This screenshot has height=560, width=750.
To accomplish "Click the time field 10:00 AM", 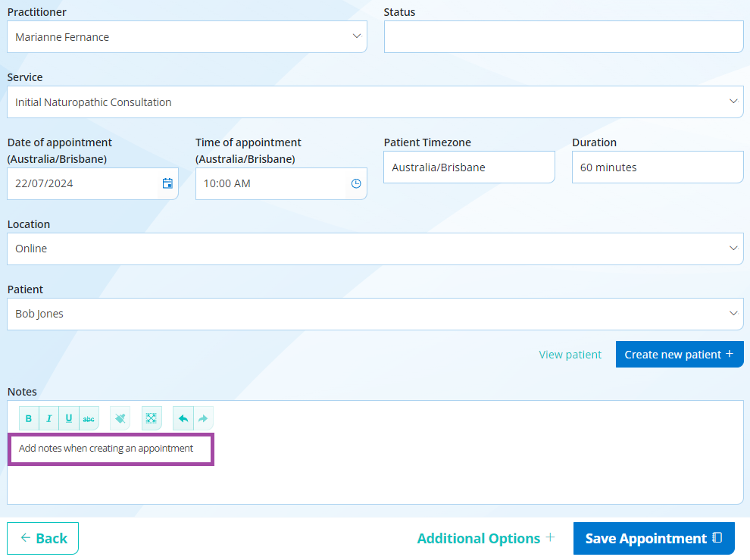I will (281, 184).
